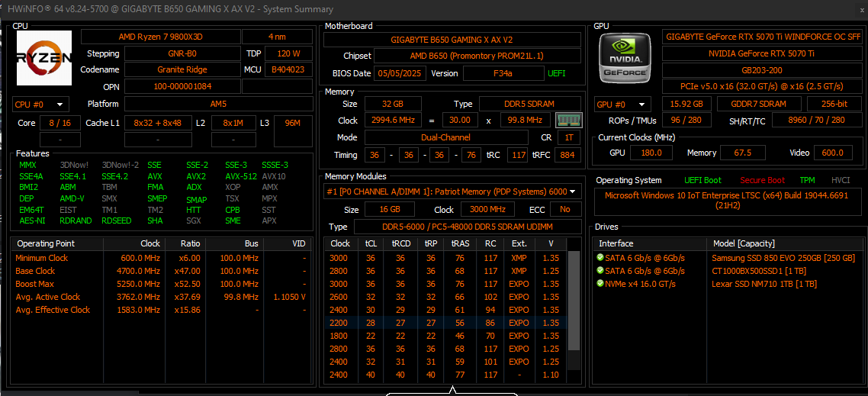The height and width of the screenshot is (396, 868).
Task: Click the 256-bit bus width field
Action: 834,104
